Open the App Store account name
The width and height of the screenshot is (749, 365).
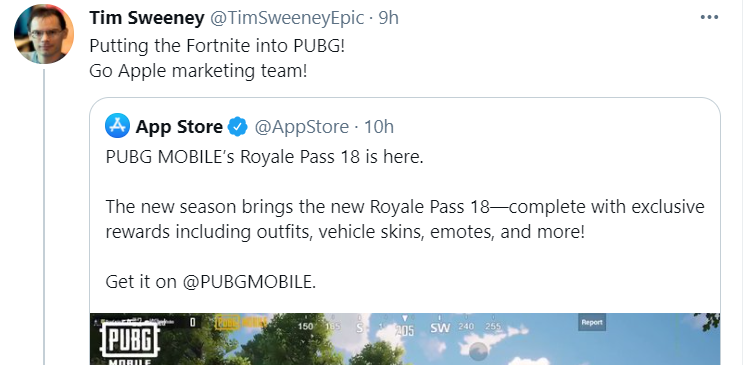179,127
